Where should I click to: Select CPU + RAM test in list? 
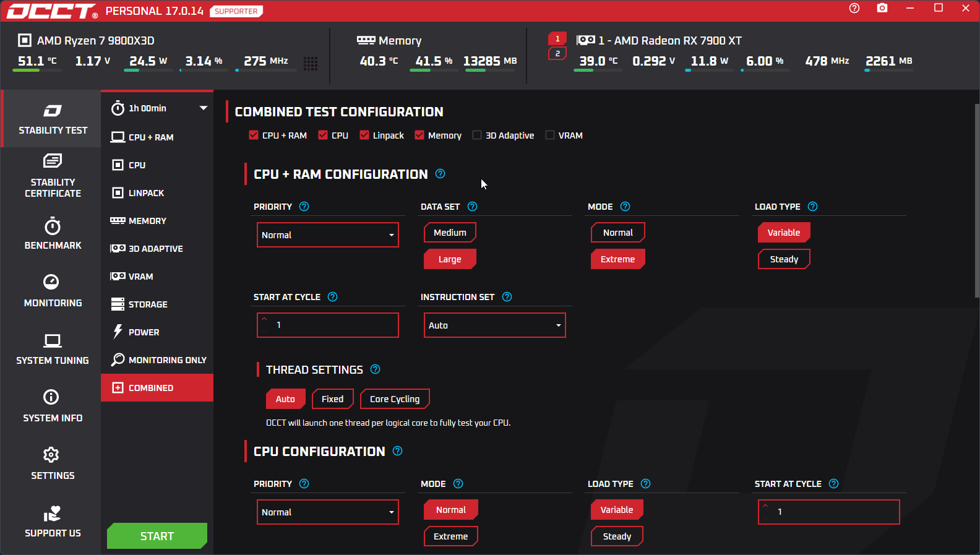pyautogui.click(x=157, y=137)
